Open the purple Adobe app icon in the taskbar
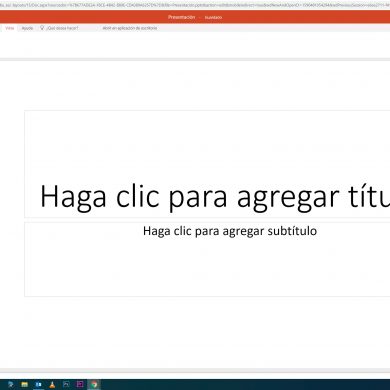The height and width of the screenshot is (390, 390). [x=80, y=385]
